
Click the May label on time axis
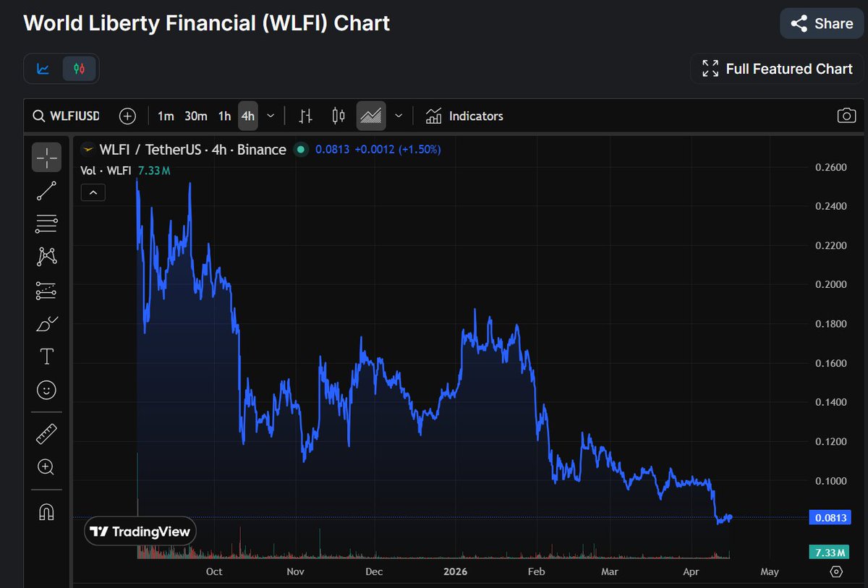[x=770, y=571]
